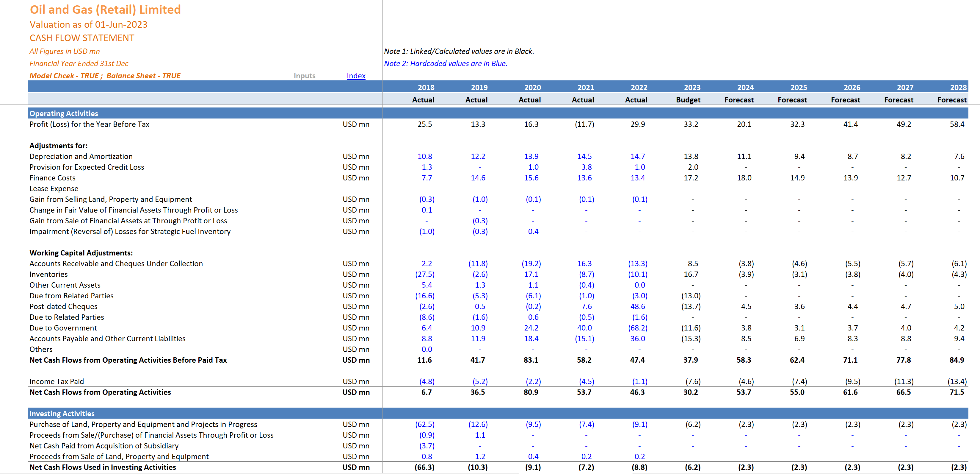Screen dimensions: 980x474
Task: Click Net Cash Flows from Operating Activities label
Action: pos(100,392)
